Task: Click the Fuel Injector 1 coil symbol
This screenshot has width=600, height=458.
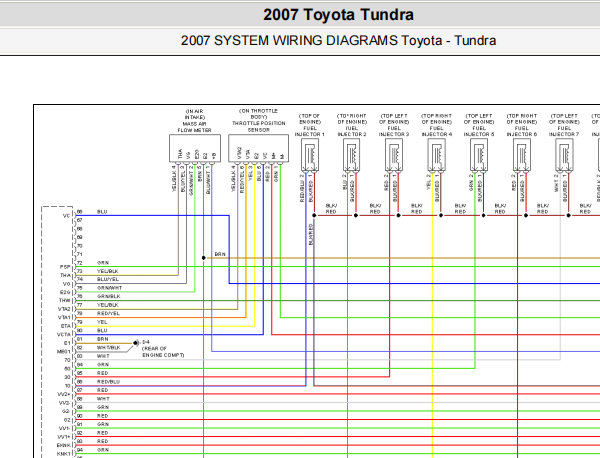Action: (x=310, y=155)
